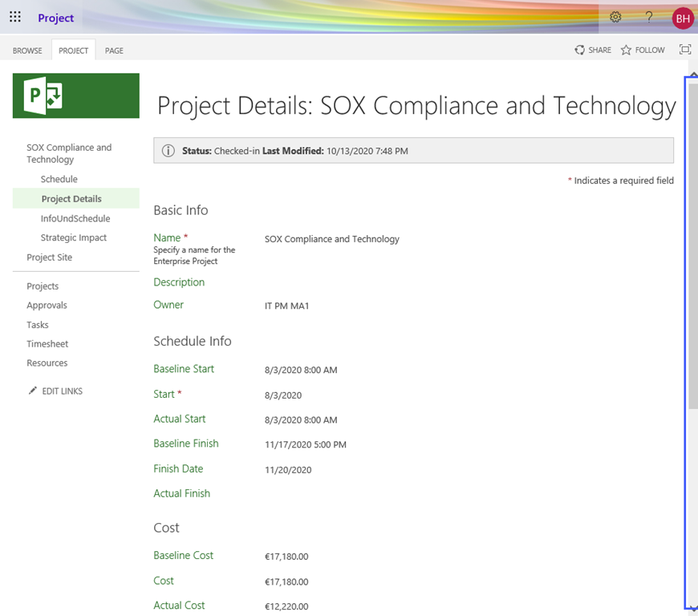Click the Project Web App logo
The image size is (698, 616).
[75, 95]
